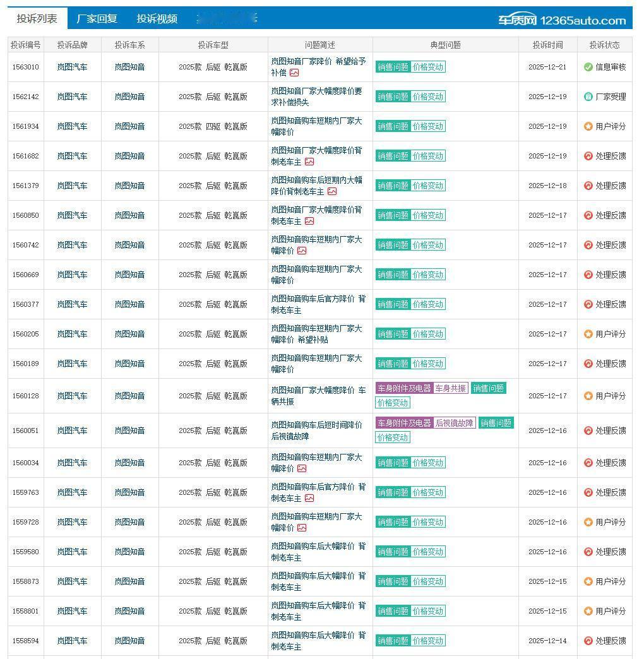This screenshot has width=644, height=659.
Task: Click the 处理反馈 status icon for 1560669
Action: (x=588, y=275)
